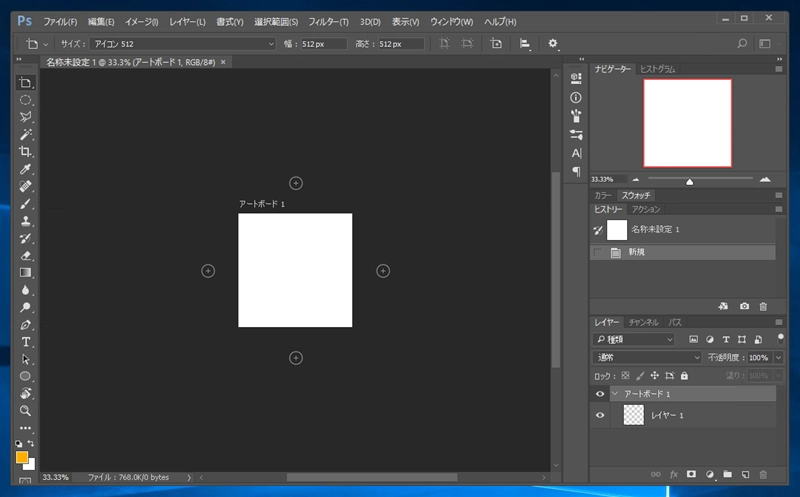Add artboard with plus button above canvas
The height and width of the screenshot is (497, 800).
click(295, 182)
